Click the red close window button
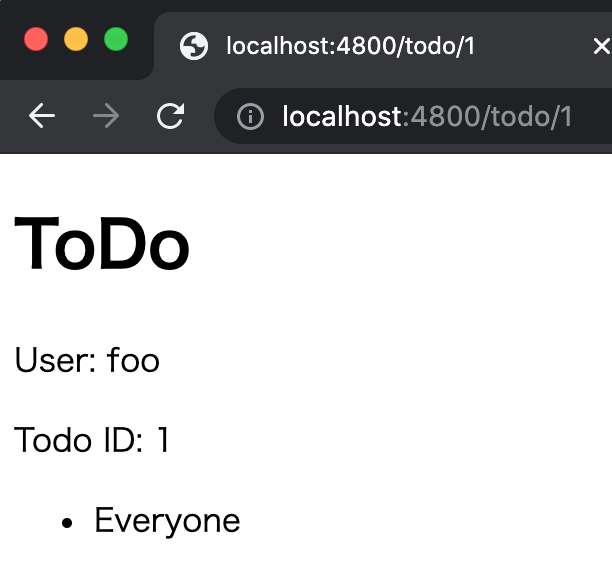 [36, 39]
